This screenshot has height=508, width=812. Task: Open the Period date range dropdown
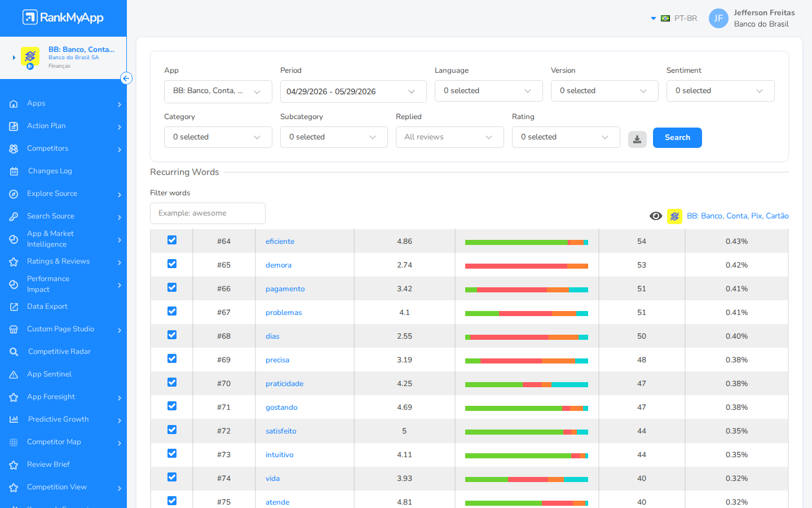click(353, 91)
